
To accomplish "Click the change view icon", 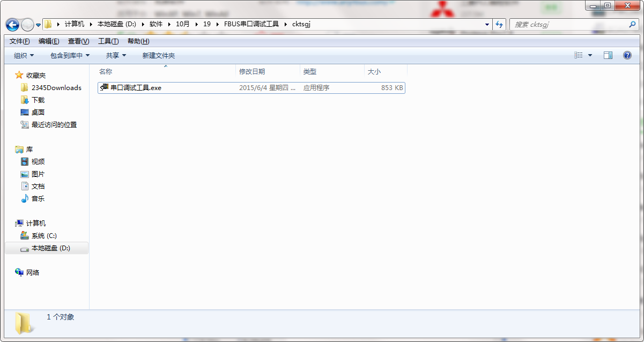I will (578, 55).
